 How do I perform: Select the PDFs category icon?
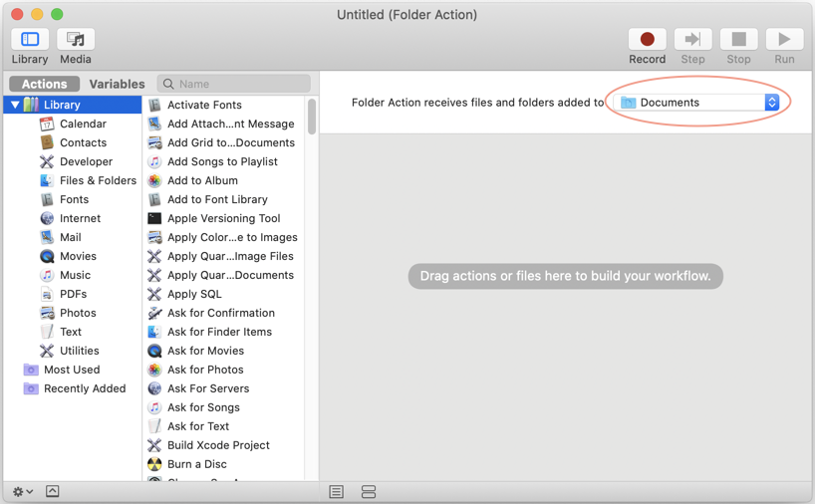[47, 294]
